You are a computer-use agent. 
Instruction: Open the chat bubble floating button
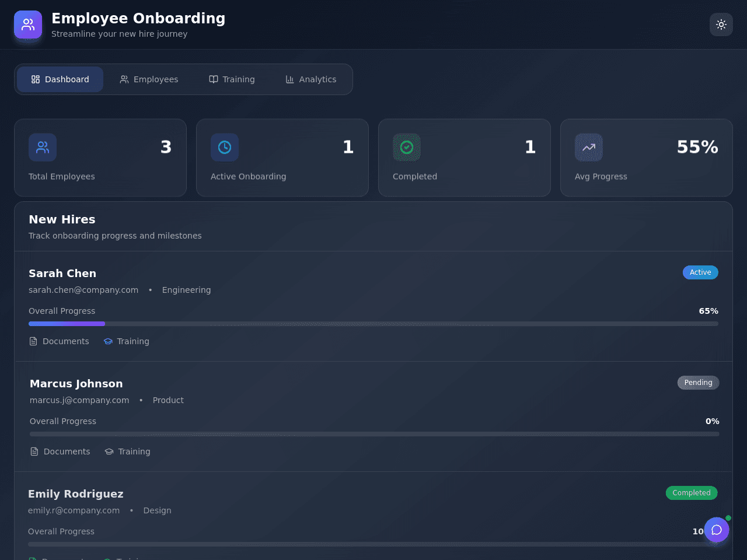(x=717, y=530)
